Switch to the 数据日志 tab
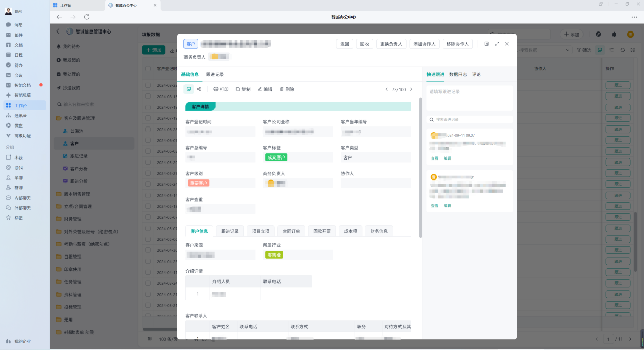Screen dimensions: 644x350 (x=458, y=74)
